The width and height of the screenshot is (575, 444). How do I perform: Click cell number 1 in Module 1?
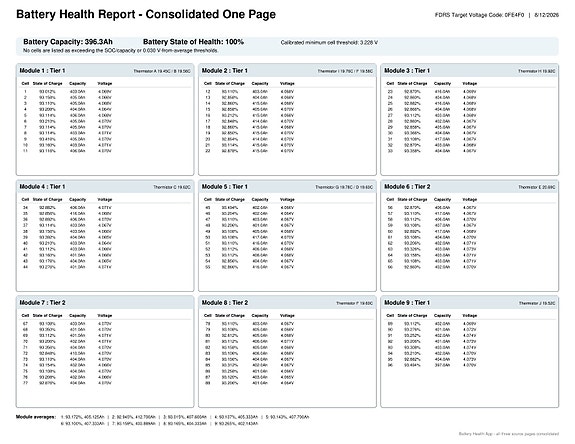point(25,92)
